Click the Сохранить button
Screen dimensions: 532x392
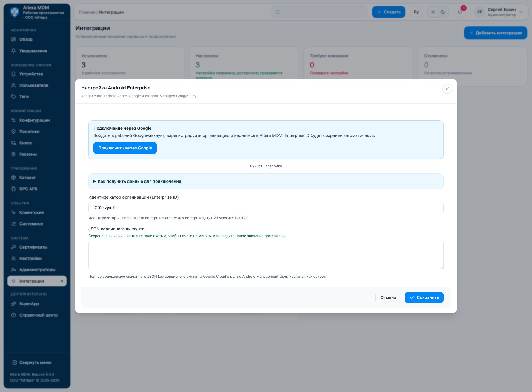[424, 297]
